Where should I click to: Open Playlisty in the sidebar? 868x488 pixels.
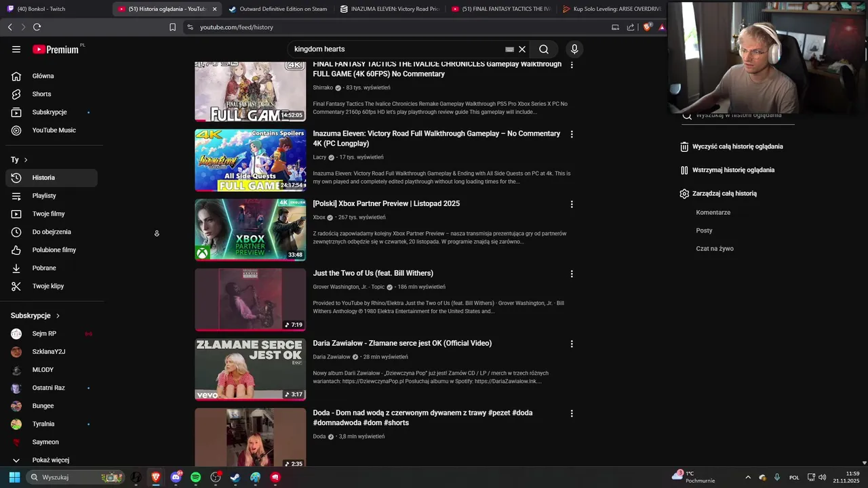pos(52,196)
